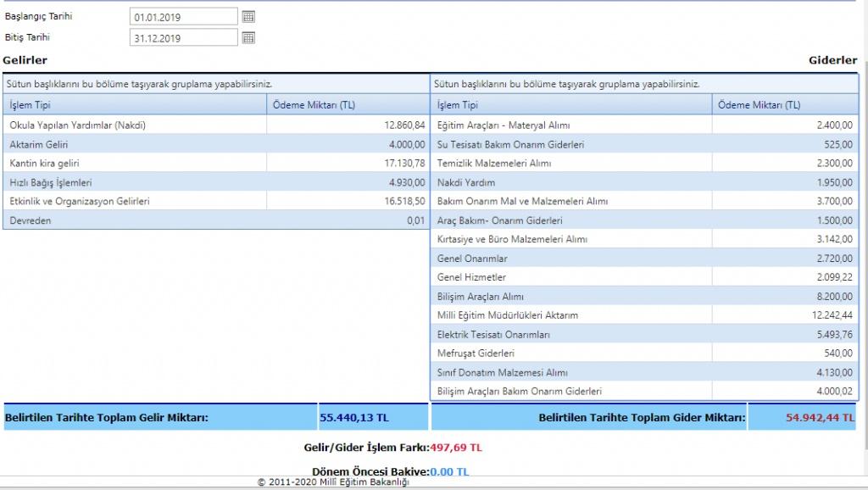Click the 5.493,76 expense amount

pos(834,334)
